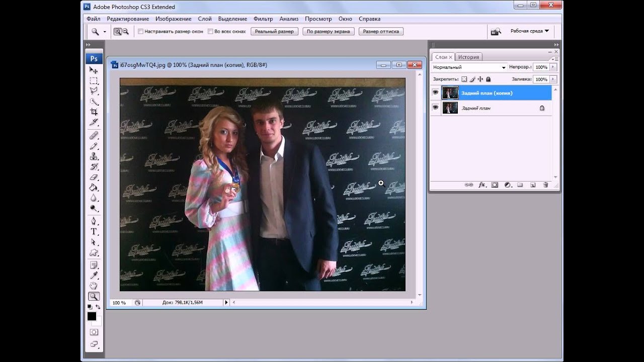Select the Polygonal Lasso tool
Image resolution: width=644 pixels, height=362 pixels.
coord(94,91)
